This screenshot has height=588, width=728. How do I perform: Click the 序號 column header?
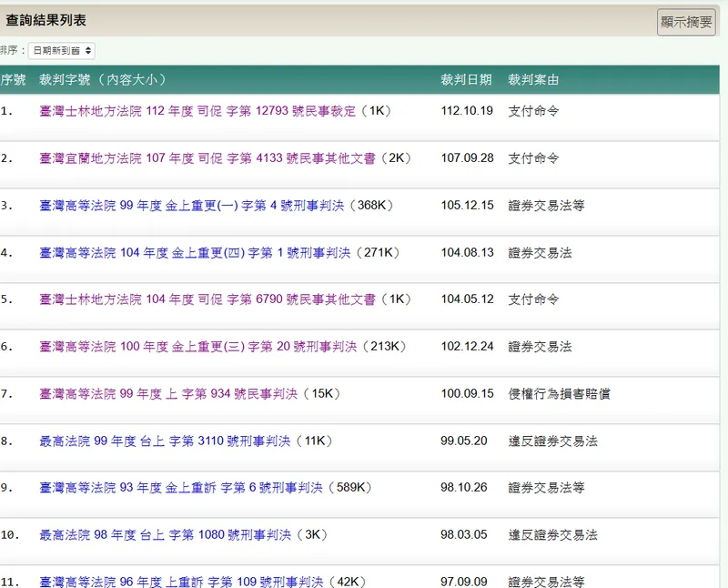click(x=13, y=80)
